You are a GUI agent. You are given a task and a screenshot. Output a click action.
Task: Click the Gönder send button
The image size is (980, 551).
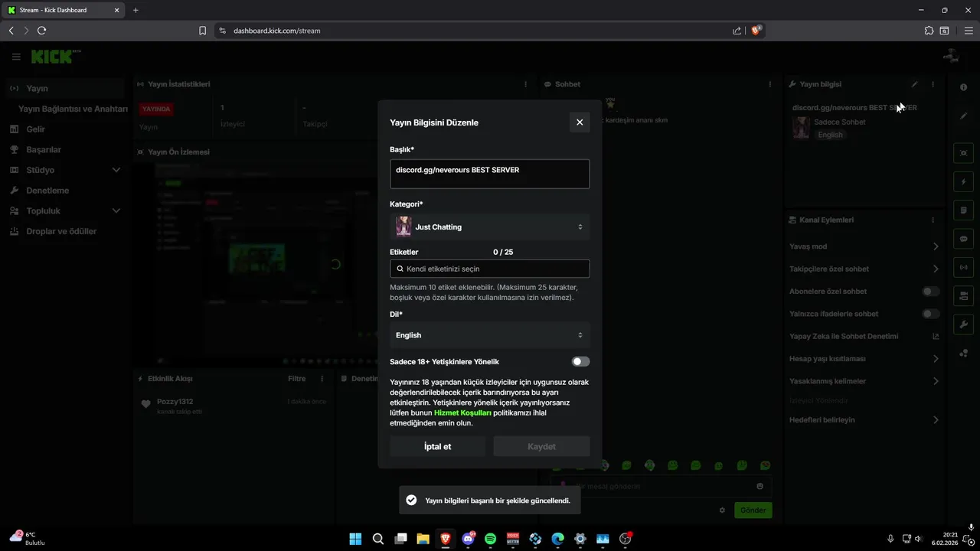pos(753,510)
